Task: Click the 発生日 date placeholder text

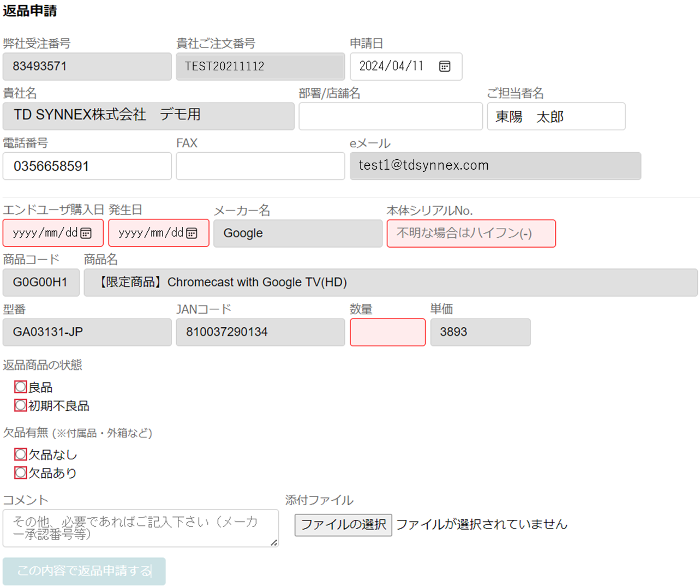Action: pyautogui.click(x=151, y=233)
